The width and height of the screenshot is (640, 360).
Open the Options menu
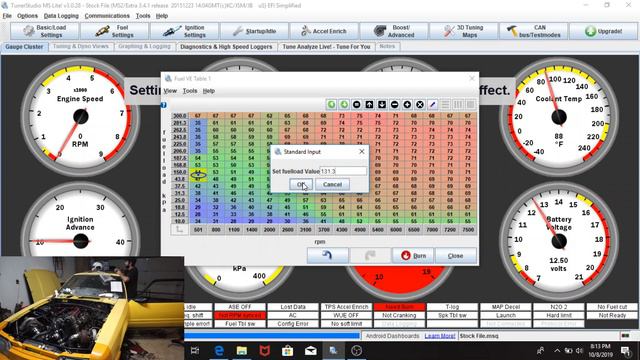point(27,16)
